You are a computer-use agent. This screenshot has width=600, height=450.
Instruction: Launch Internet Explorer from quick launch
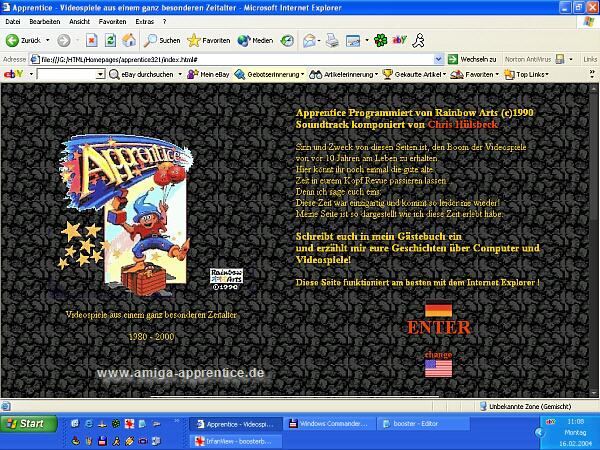tap(88, 424)
